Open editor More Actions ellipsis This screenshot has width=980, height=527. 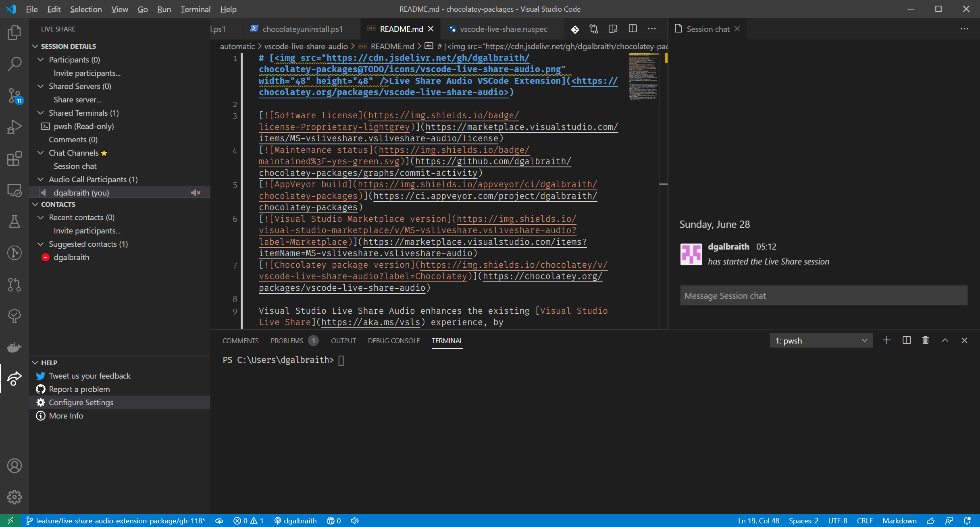(x=652, y=29)
